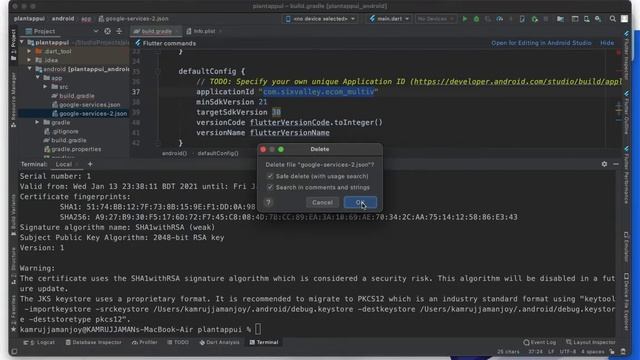This screenshot has height=360, width=640.
Task: Open Project view dropdown in panel header
Action: (96, 31)
